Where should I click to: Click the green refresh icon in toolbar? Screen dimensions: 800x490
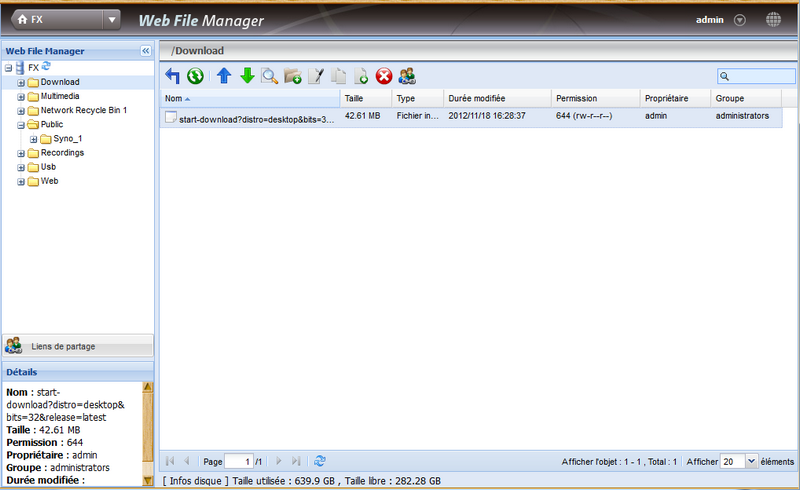click(195, 76)
